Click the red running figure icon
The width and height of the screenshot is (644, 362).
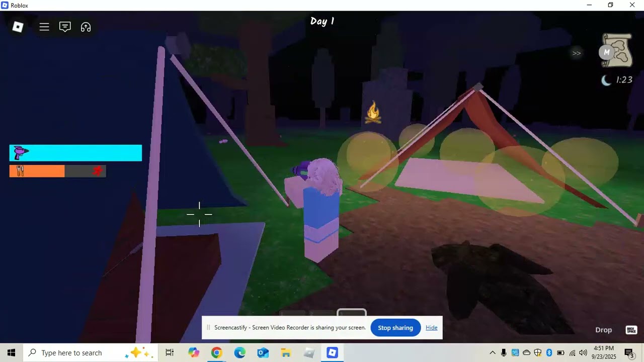[x=97, y=171]
